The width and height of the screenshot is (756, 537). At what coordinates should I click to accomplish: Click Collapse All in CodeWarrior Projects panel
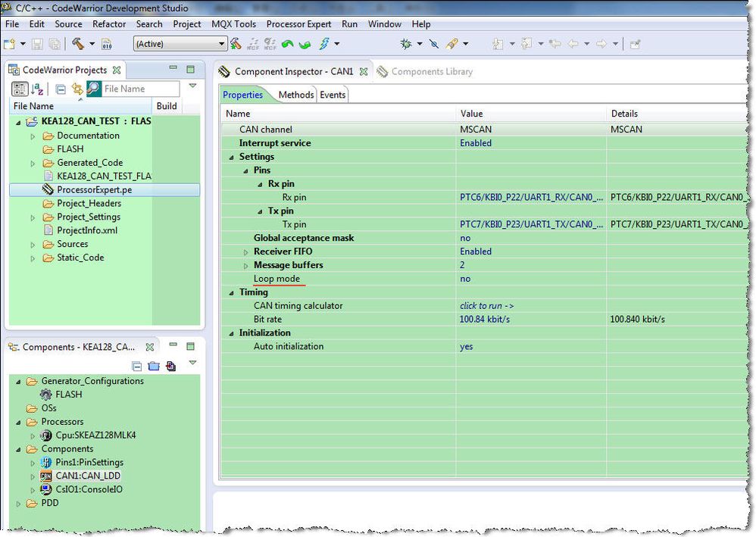61,89
